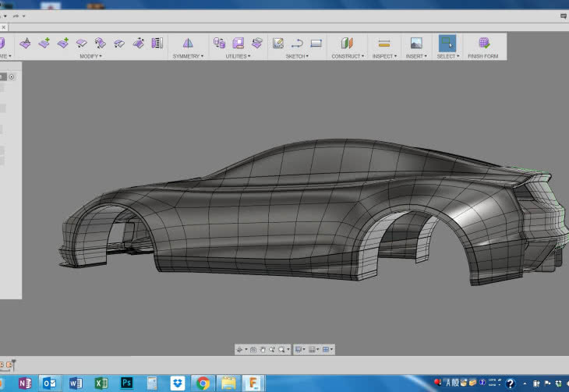Screen dimensions: 569x392
Task: Toggle the browser radio button to activate component
Action: click(x=12, y=77)
